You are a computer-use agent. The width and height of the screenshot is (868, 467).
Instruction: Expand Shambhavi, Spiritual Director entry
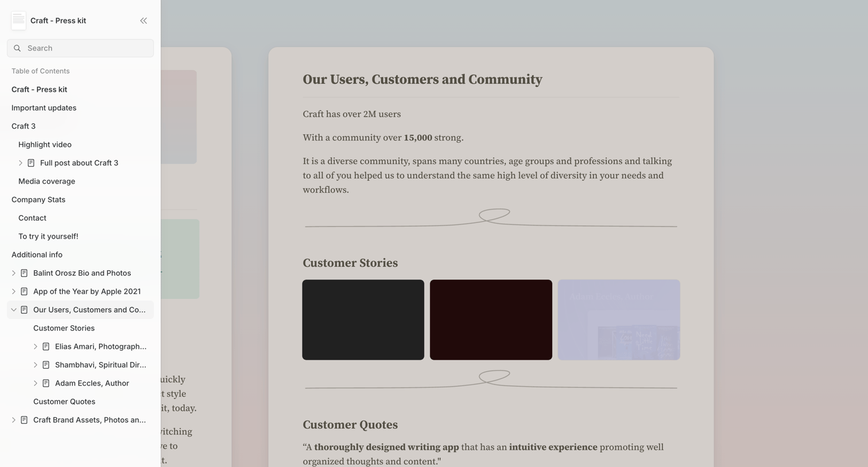(36, 365)
